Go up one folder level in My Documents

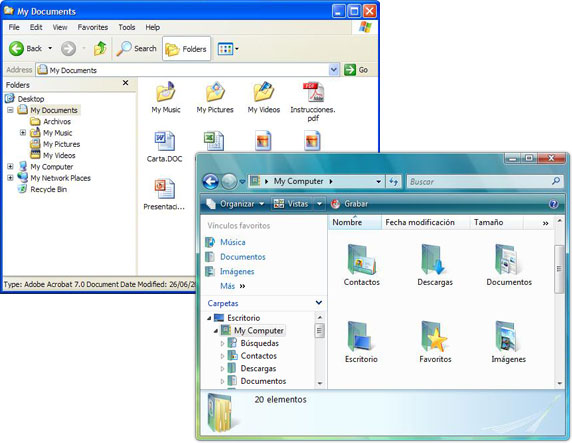coord(100,49)
